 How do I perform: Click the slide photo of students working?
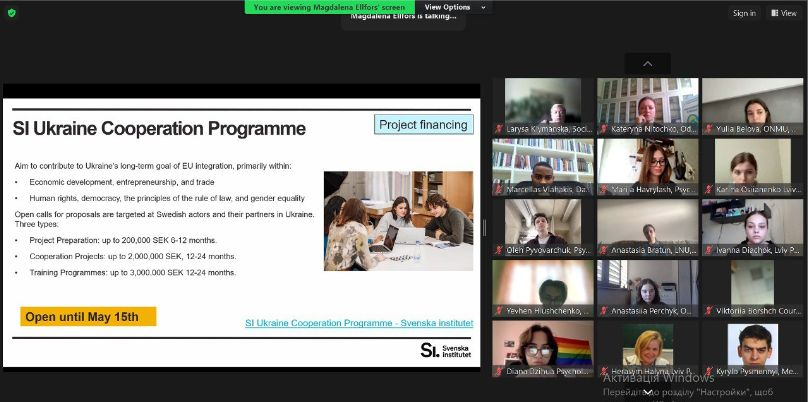coord(398,221)
